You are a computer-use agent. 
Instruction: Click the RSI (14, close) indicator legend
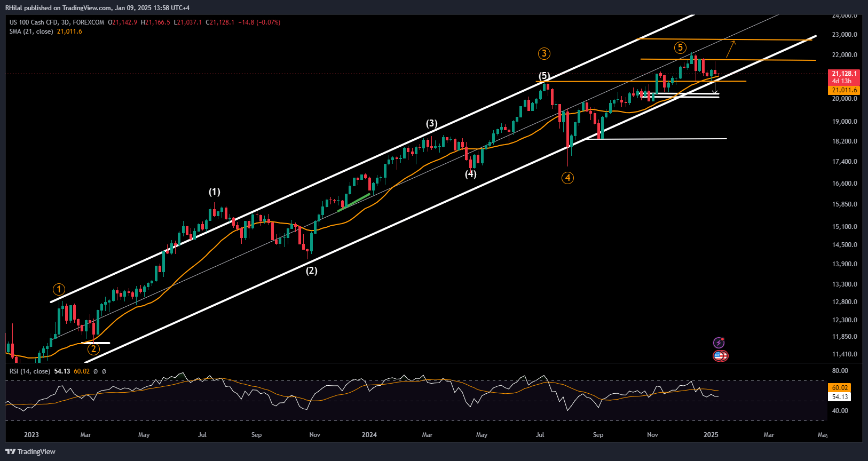tap(30, 371)
